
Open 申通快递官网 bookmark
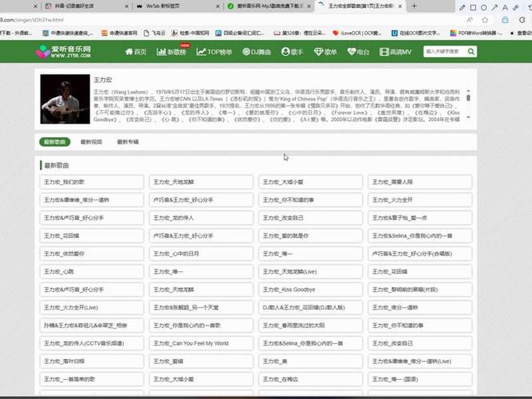click(120, 33)
